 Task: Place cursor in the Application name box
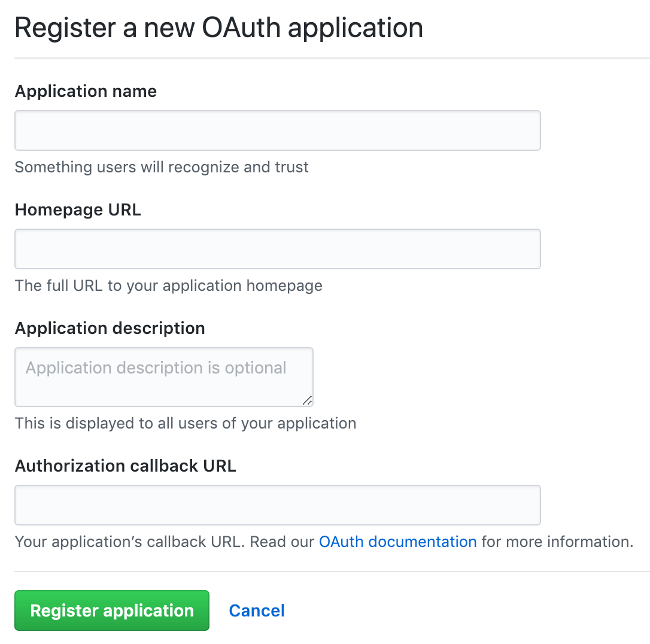277,130
